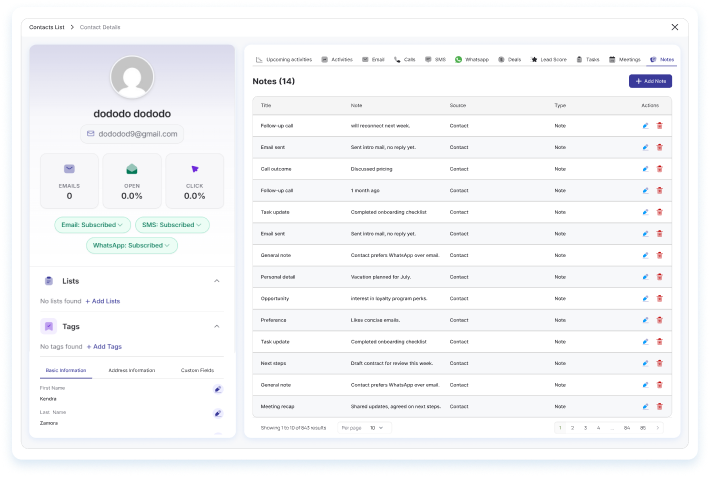Click the + Add Tags link

(104, 347)
